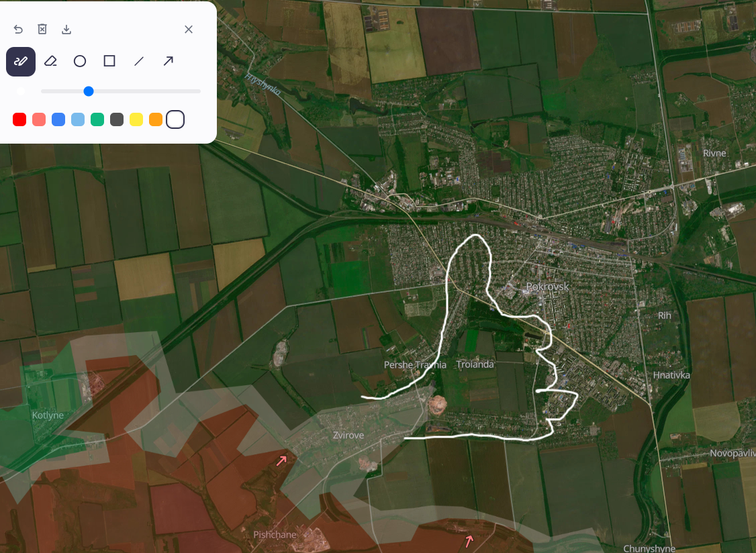Viewport: 756px width, 553px height.
Task: Click the Pishchane map label
Action: [x=275, y=535]
